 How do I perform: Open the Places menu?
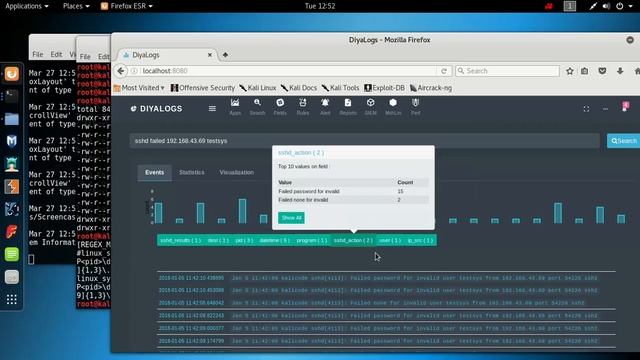pos(76,6)
